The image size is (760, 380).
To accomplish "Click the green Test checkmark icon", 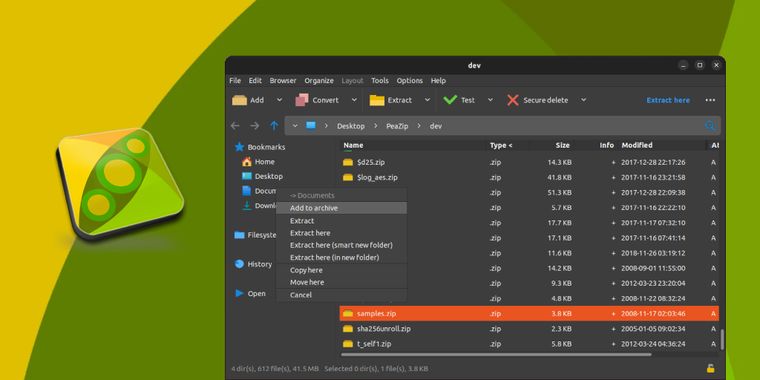I will [x=450, y=100].
